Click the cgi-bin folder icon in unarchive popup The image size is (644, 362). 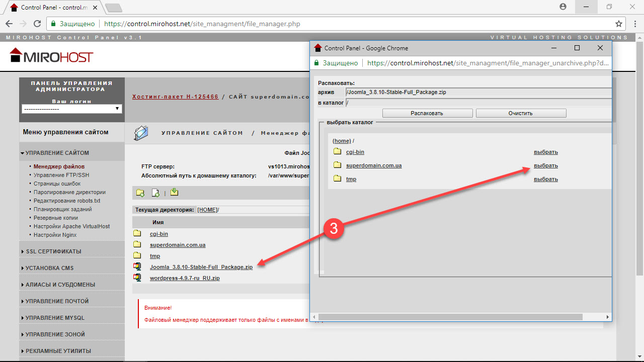point(337,152)
